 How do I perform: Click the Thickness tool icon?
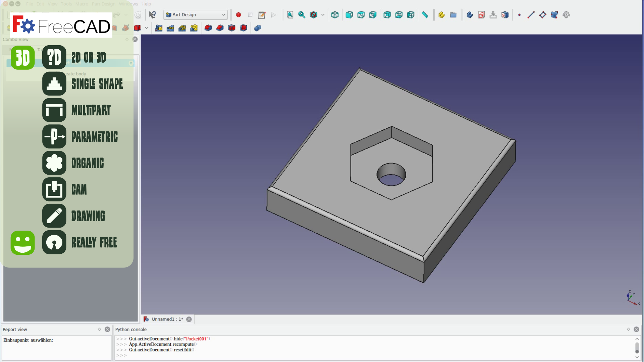244,28
